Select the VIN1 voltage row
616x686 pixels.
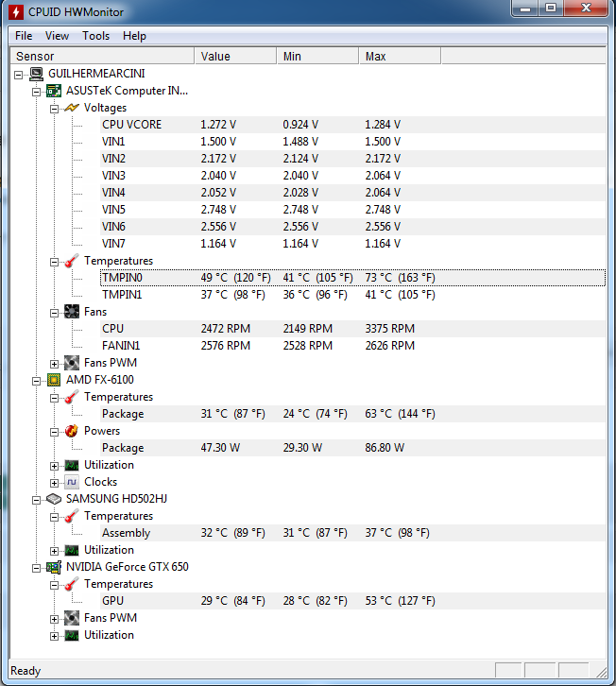pos(352,142)
